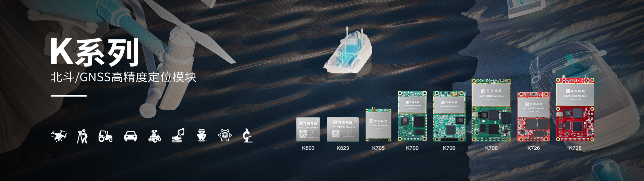Choose the car vehicle icon
This screenshot has height=181, width=644.
(130, 136)
